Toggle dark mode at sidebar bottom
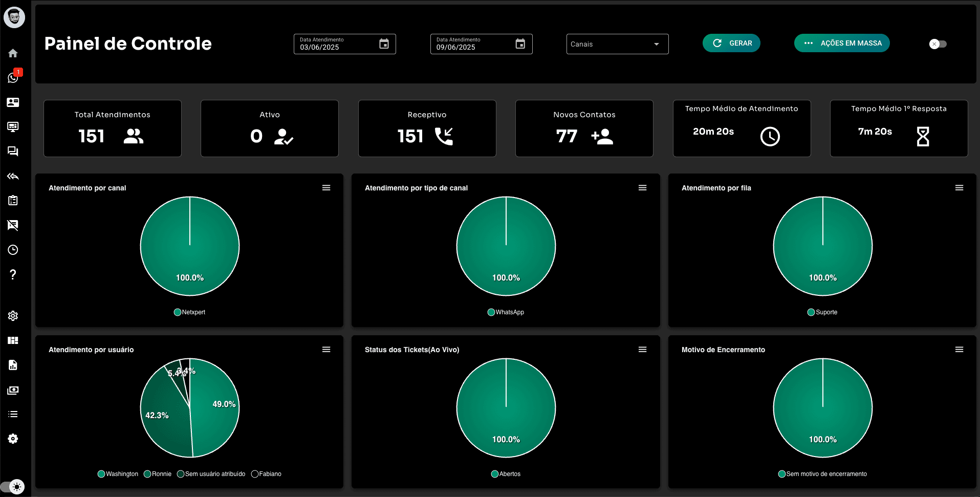Screen dimensions: 980x497 (x=17, y=487)
